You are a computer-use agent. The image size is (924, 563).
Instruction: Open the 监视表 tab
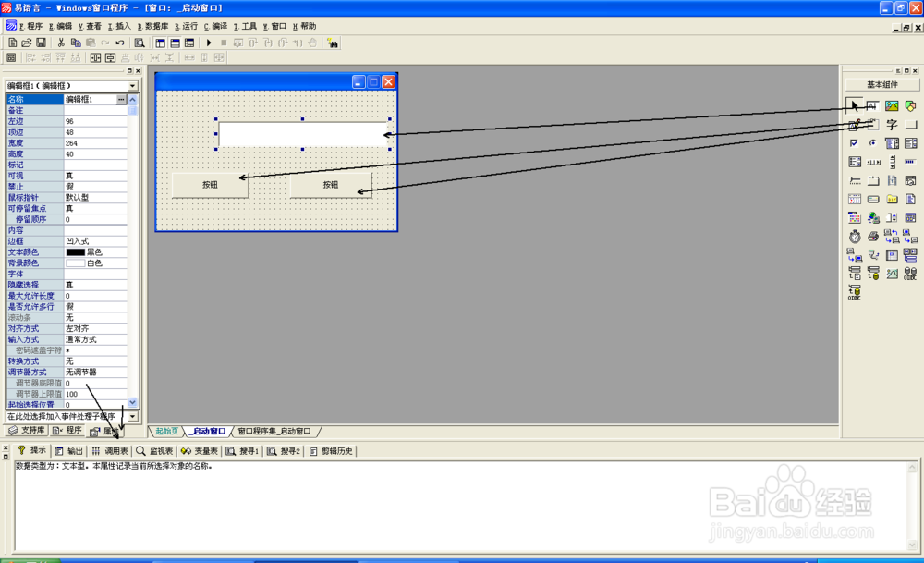coord(154,451)
